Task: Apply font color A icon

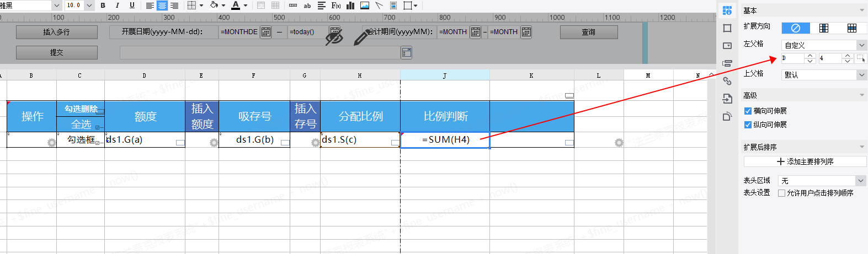Action: (236, 6)
